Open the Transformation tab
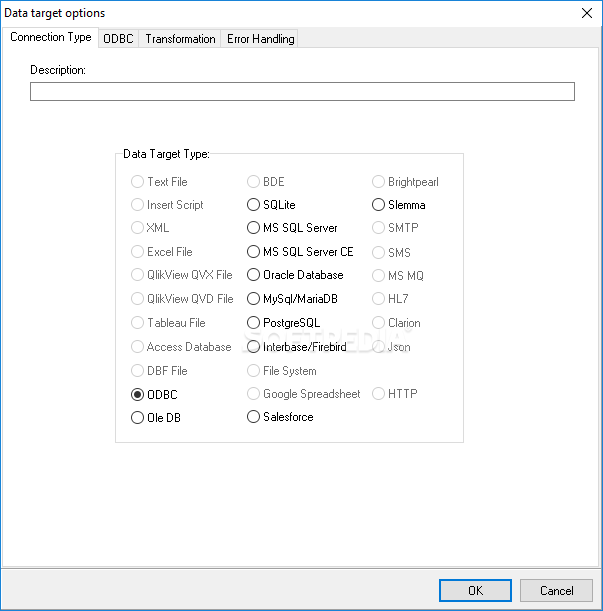 click(x=180, y=39)
